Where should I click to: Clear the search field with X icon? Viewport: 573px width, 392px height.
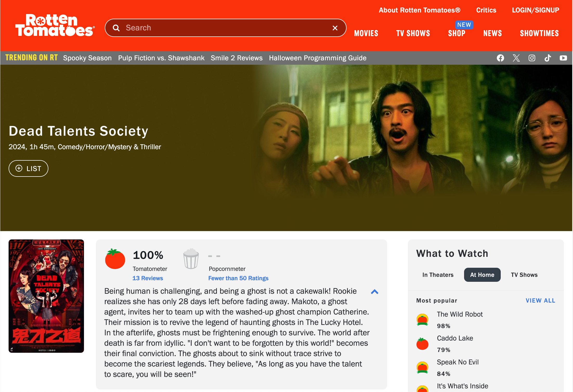[x=335, y=28]
